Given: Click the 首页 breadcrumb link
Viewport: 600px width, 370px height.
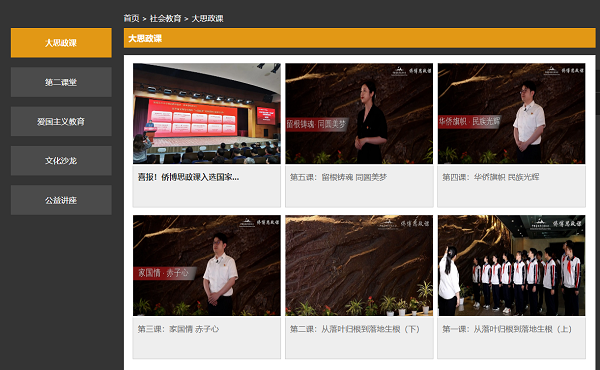Looking at the screenshot, I should [x=131, y=18].
